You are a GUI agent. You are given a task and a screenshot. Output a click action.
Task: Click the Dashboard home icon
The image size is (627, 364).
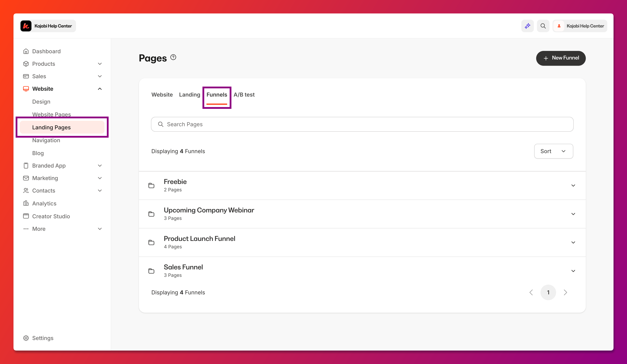tap(26, 51)
